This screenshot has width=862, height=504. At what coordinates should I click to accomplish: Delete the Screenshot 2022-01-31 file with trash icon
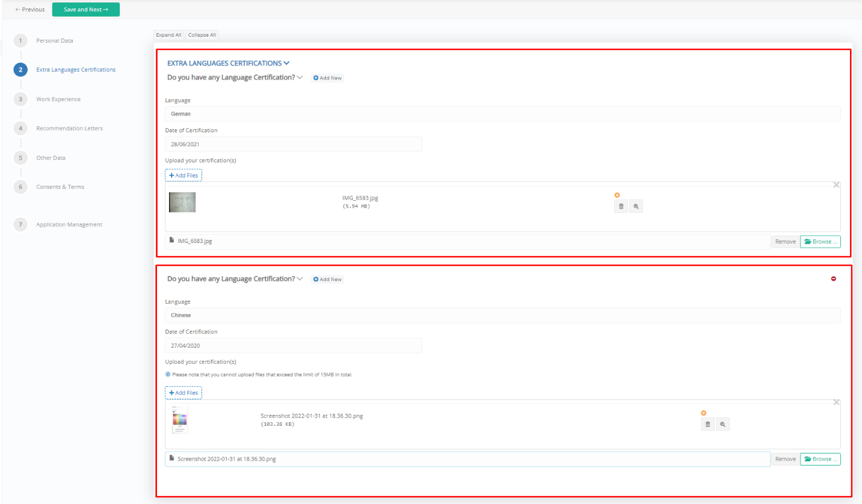[x=707, y=424]
